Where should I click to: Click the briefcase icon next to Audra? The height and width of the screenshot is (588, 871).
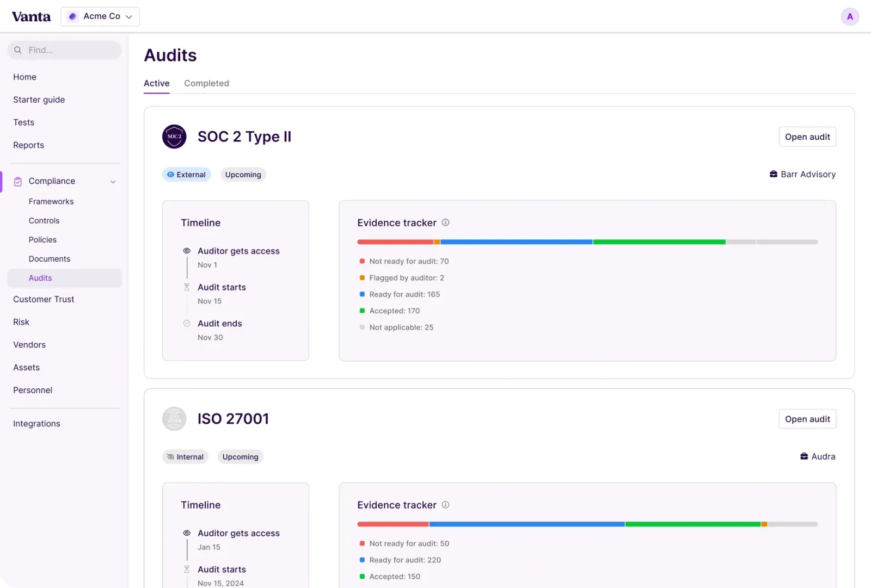pyautogui.click(x=805, y=456)
